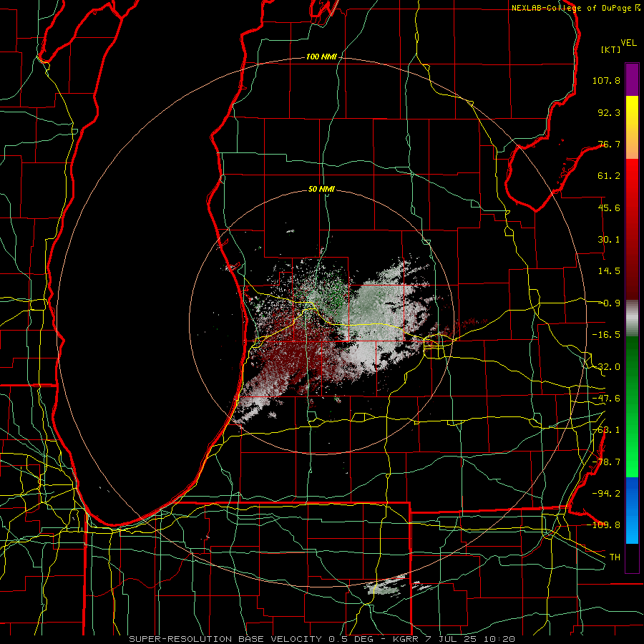The height and width of the screenshot is (644, 644).
Task: Click the 107.8 velocity scale value
Action: [606, 80]
